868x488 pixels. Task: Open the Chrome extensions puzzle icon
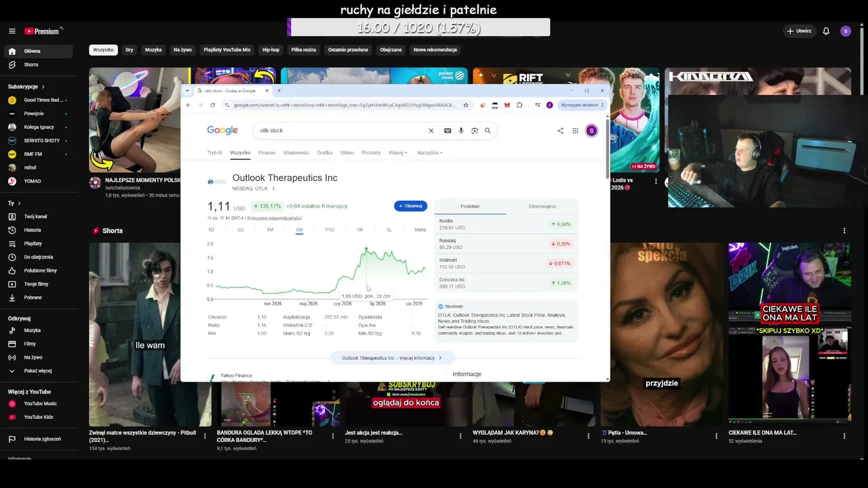[x=519, y=105]
